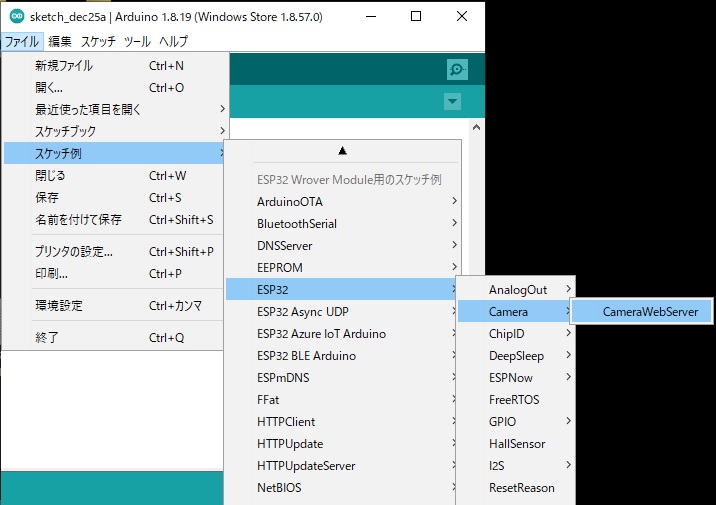Viewport: 716px width, 505px height.
Task: Select 終了 to quit Arduino
Action: point(114,337)
